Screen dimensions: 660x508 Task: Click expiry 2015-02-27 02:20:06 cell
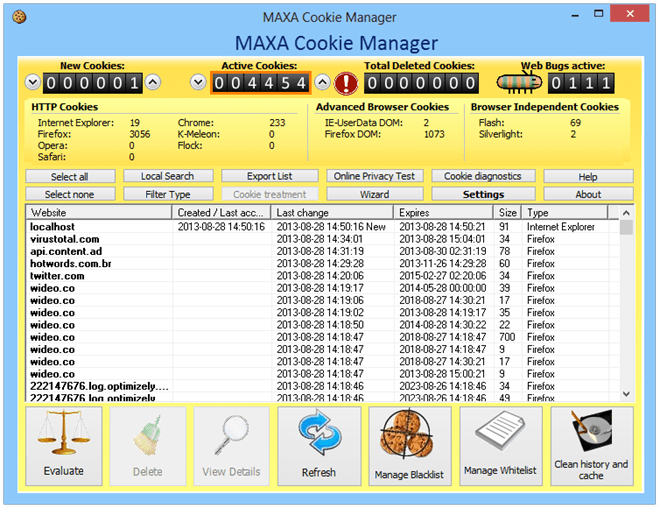pos(443,276)
